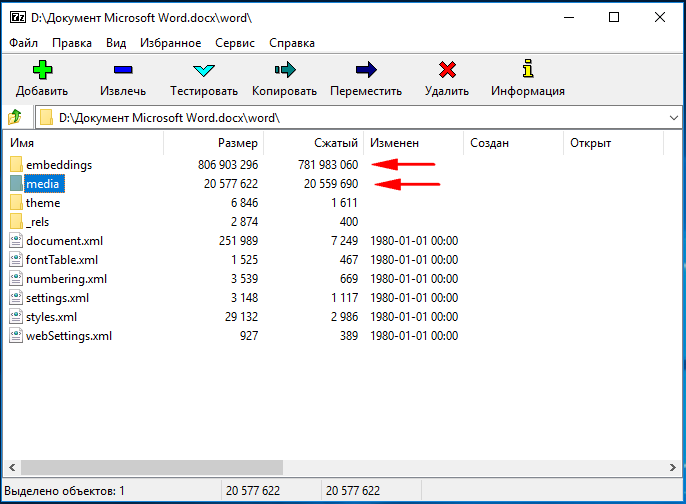Select document.xml file name
This screenshot has width=686, height=504.
click(64, 241)
